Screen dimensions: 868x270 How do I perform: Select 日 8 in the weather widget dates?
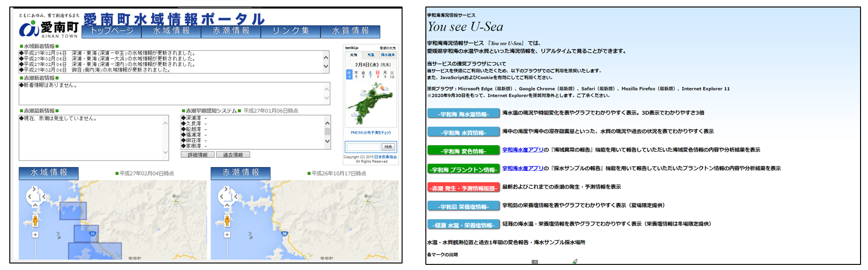377,74
